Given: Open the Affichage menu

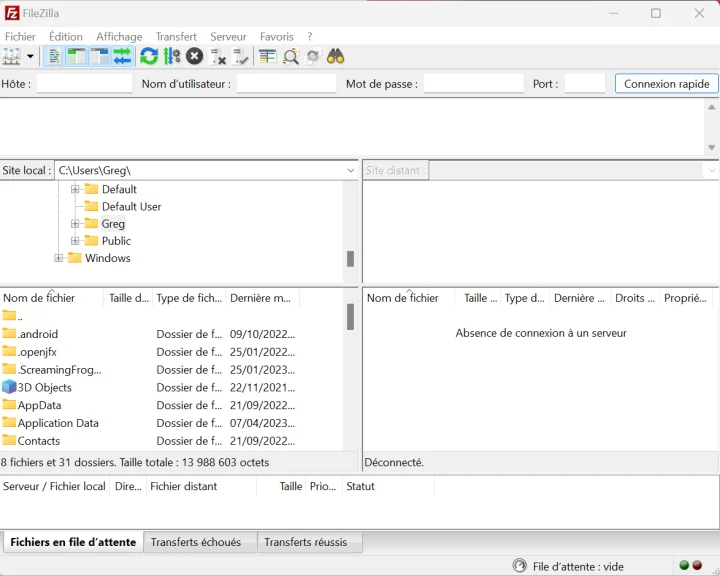Looking at the screenshot, I should pos(119,37).
